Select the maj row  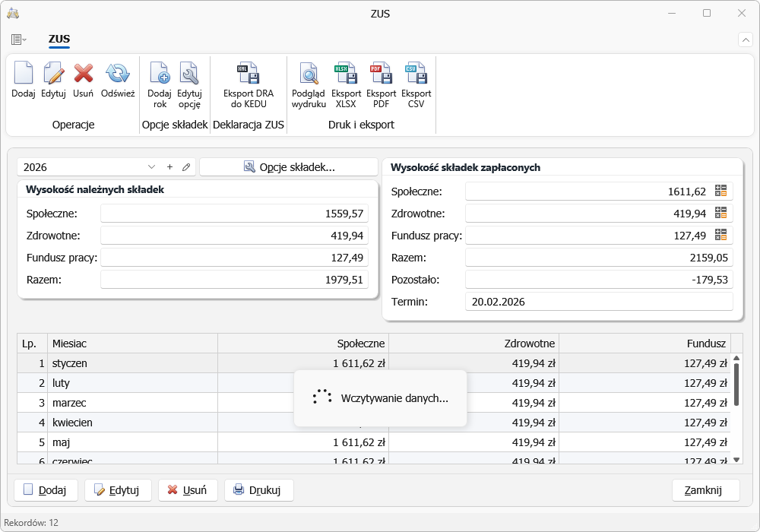click(x=374, y=442)
